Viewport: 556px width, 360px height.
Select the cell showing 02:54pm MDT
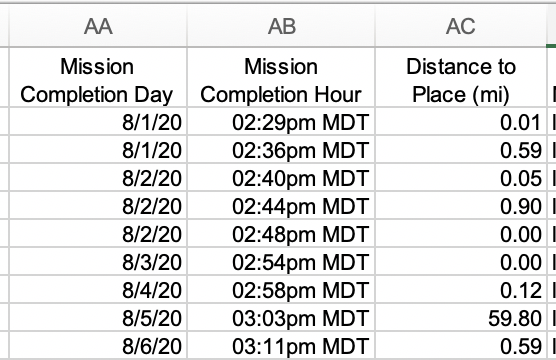[x=281, y=262]
